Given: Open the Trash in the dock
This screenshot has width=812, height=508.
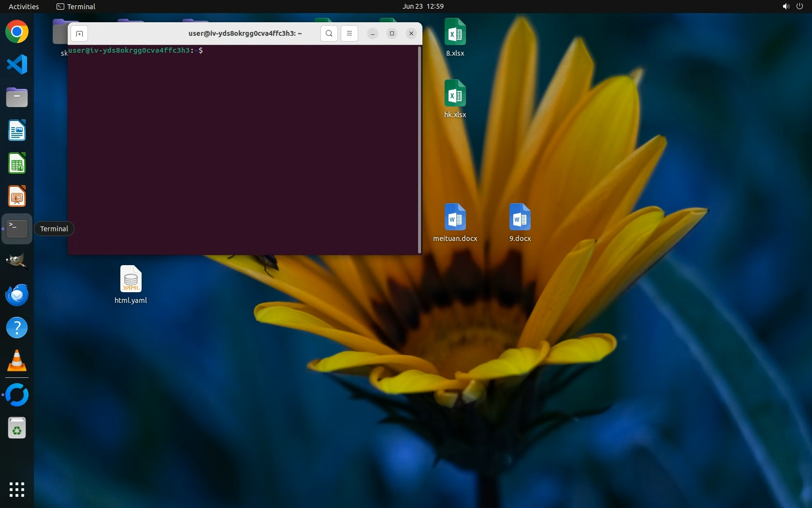Looking at the screenshot, I should [x=17, y=428].
